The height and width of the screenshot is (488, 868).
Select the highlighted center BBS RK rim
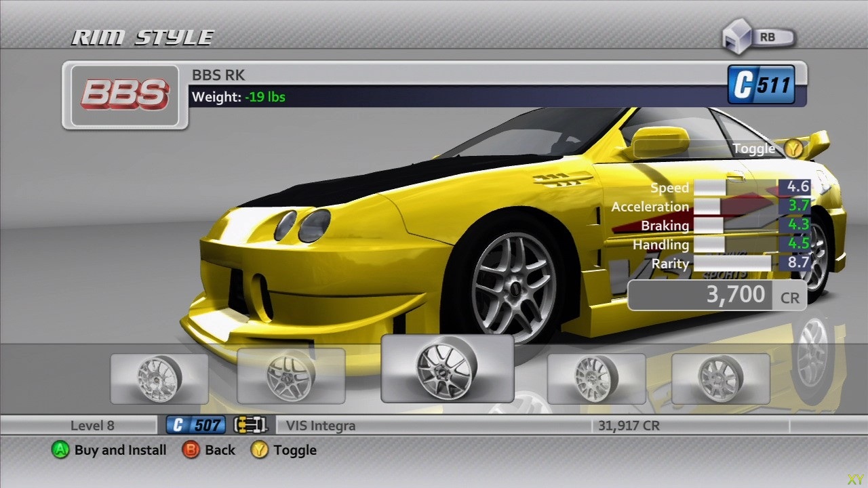point(447,368)
